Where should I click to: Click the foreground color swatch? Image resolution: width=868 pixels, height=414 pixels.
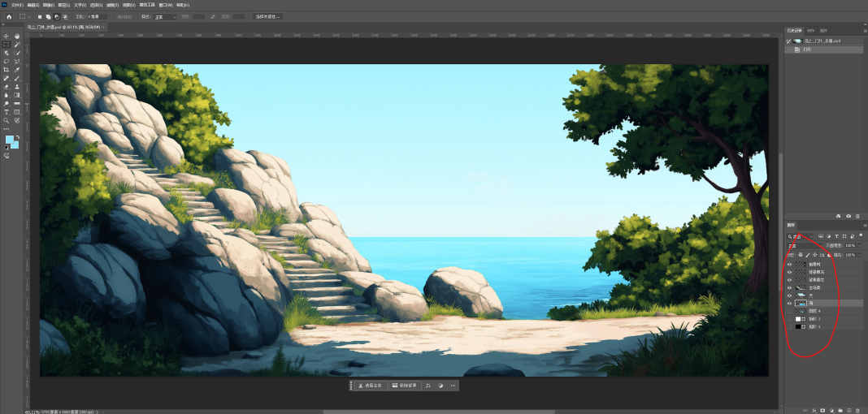tap(9, 140)
